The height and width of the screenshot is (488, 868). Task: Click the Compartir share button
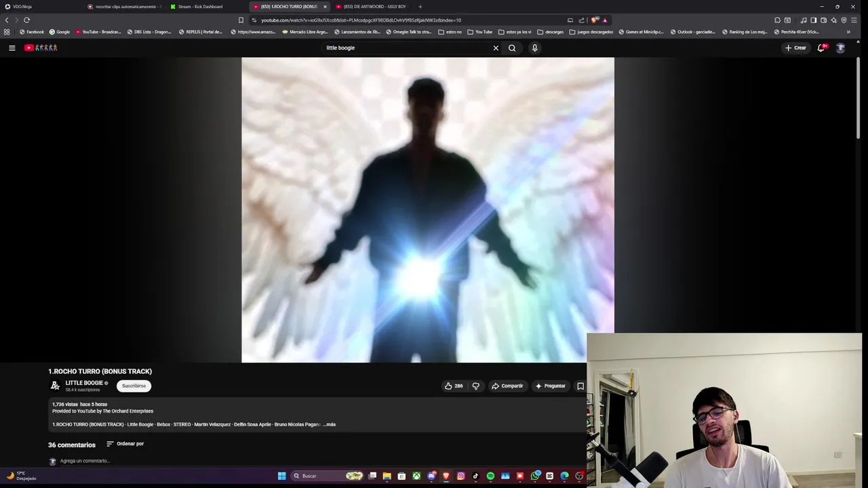507,386
